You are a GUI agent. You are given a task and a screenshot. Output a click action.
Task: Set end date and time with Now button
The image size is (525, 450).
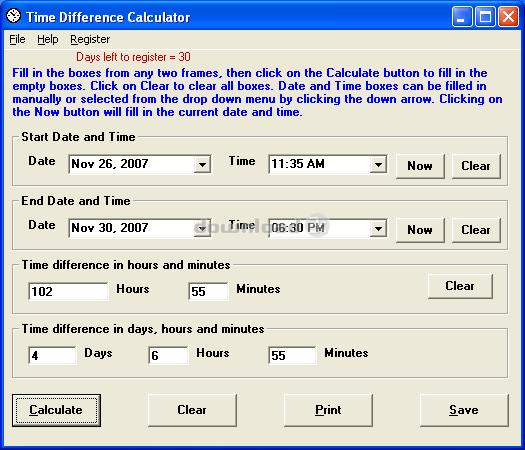[x=420, y=230]
